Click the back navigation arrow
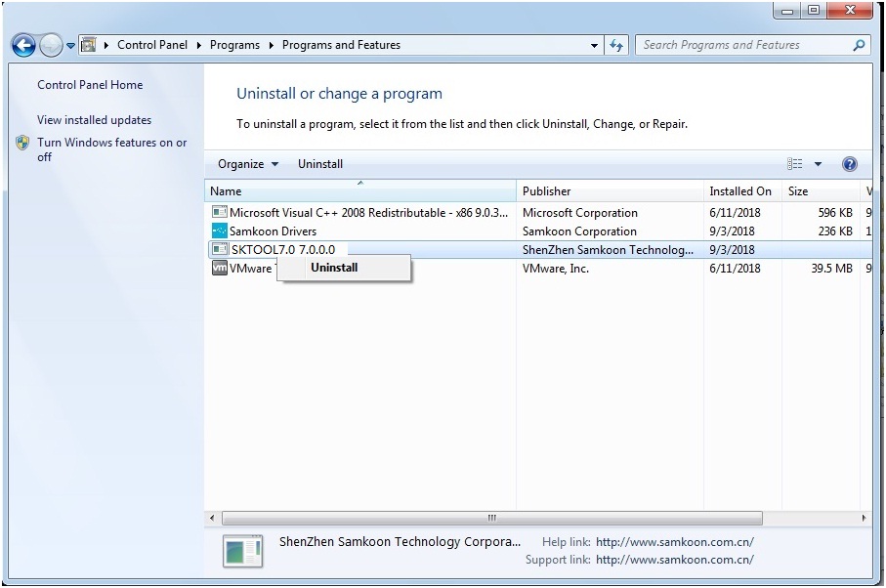Screen dimensions: 886x588 tap(21, 45)
